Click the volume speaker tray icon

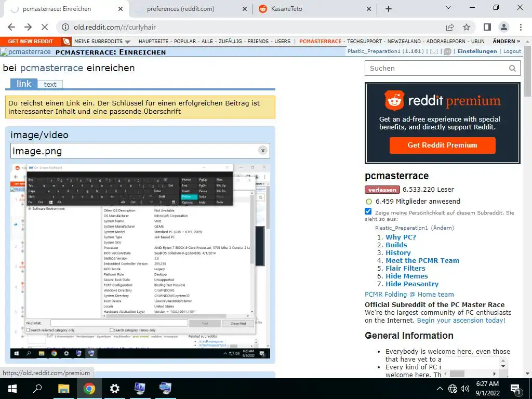tap(465, 389)
